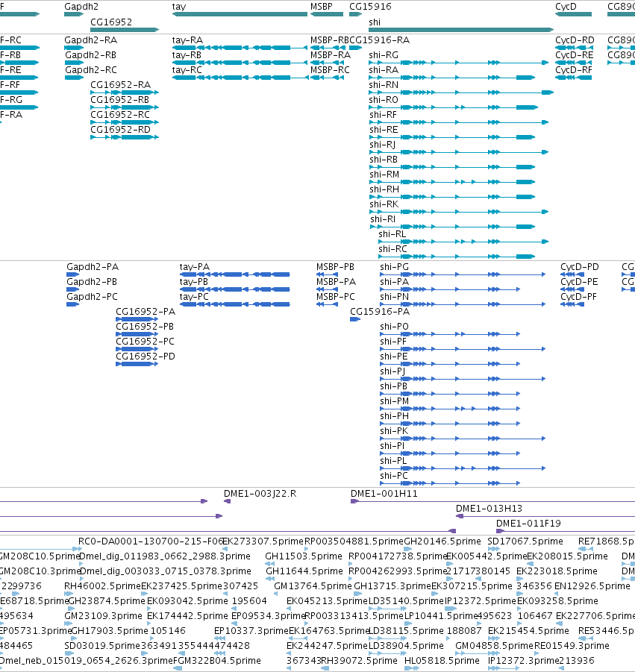Screen dimensions: 635x672
Task: Open protein label MSBP-PB
Action: point(335,267)
